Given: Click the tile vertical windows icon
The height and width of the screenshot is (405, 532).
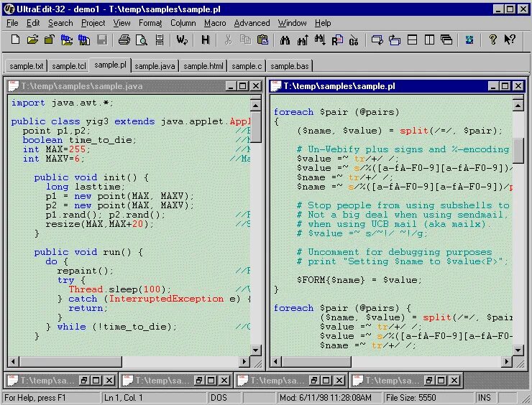Looking at the screenshot, I should pyautogui.click(x=429, y=39).
